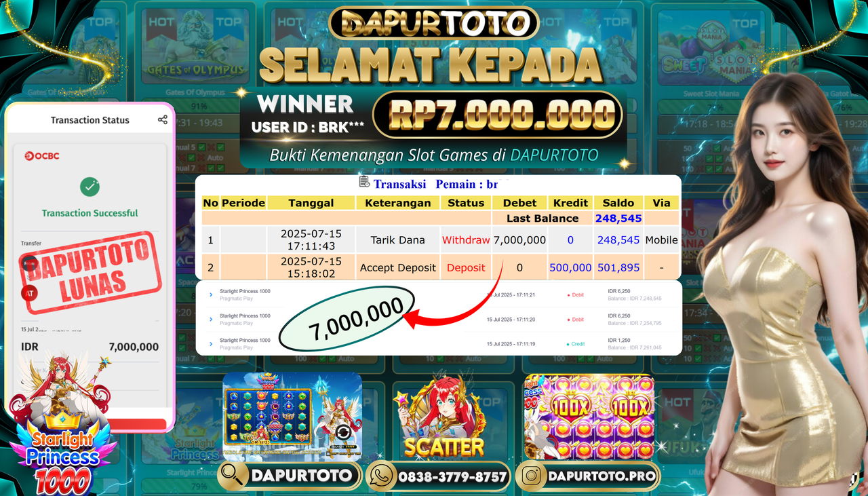Open the WhatsApp icon next to 0838-3779-8757
The height and width of the screenshot is (496, 868).
tap(381, 476)
